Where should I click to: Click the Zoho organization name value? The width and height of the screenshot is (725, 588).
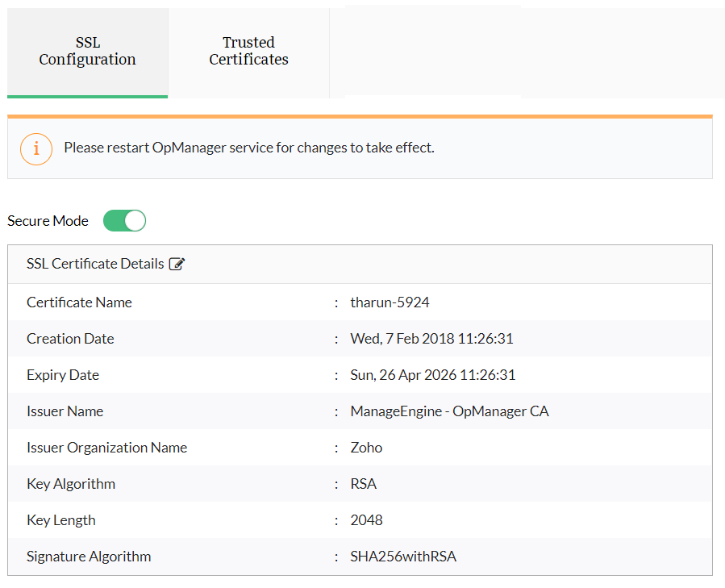[x=366, y=448]
